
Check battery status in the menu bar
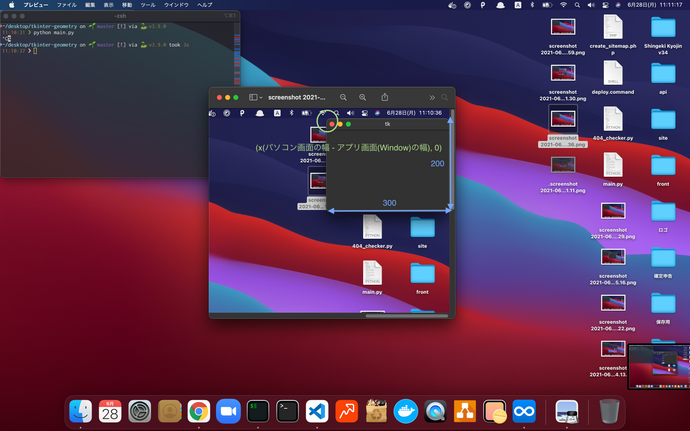(x=547, y=5)
